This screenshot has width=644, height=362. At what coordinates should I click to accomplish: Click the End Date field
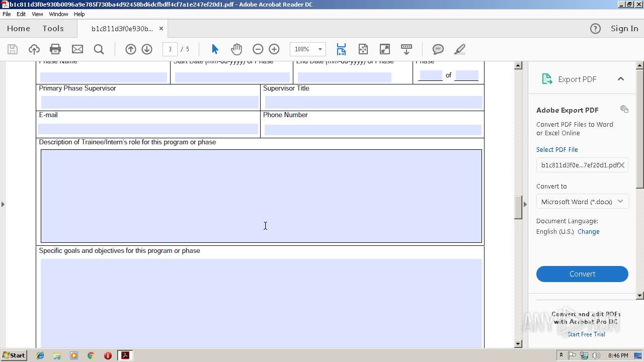tap(344, 77)
